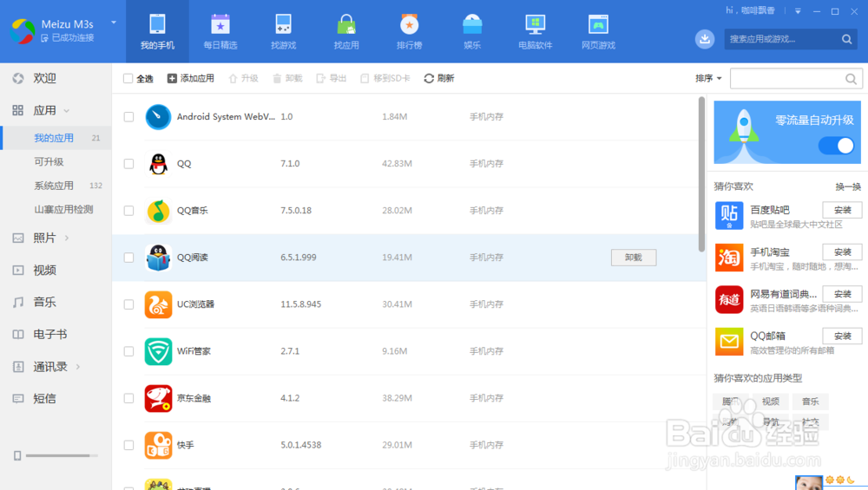Click the 网易有道词典 recommendation icon
Viewport: 868px width, 490px height.
pyautogui.click(x=729, y=299)
